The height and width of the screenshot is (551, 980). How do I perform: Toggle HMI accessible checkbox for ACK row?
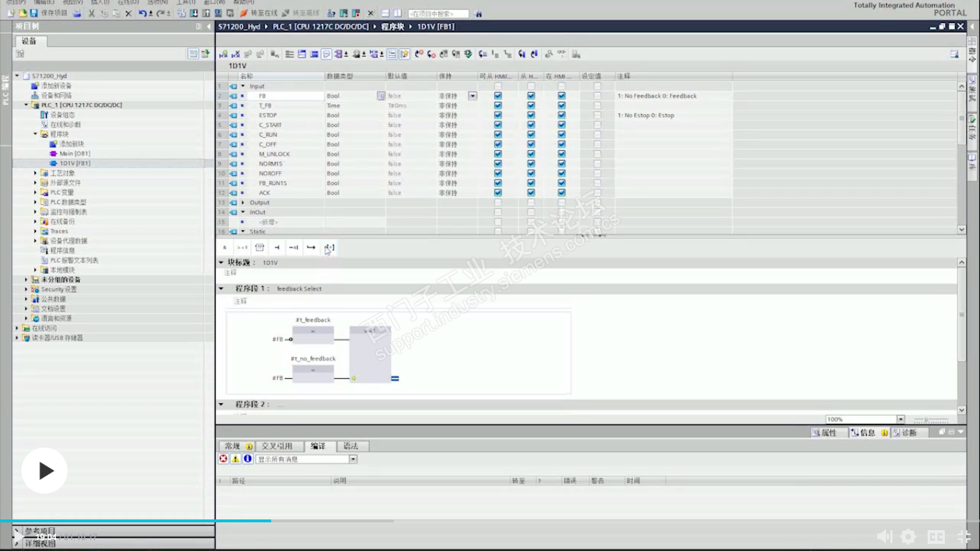tap(498, 192)
